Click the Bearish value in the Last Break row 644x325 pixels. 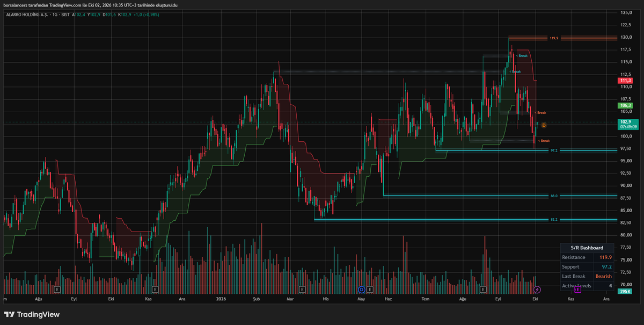coord(604,276)
